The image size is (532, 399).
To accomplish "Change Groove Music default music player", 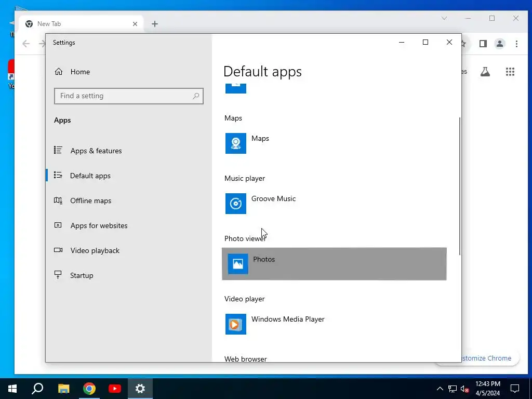I will click(x=334, y=204).
